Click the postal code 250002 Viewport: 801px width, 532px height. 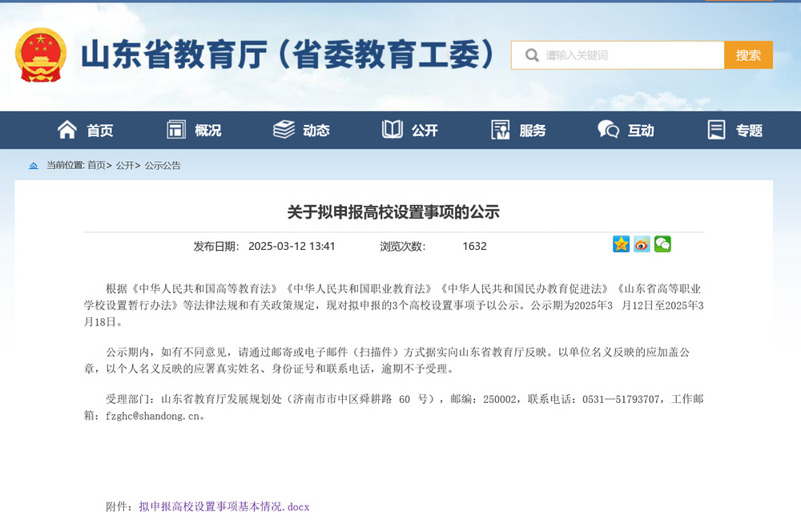[x=500, y=399]
